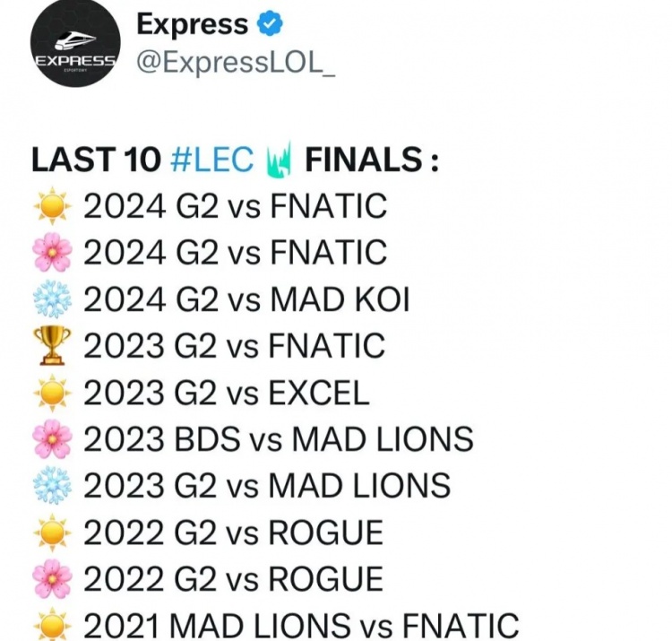Click the LAST 10 heading text

pos(97,160)
